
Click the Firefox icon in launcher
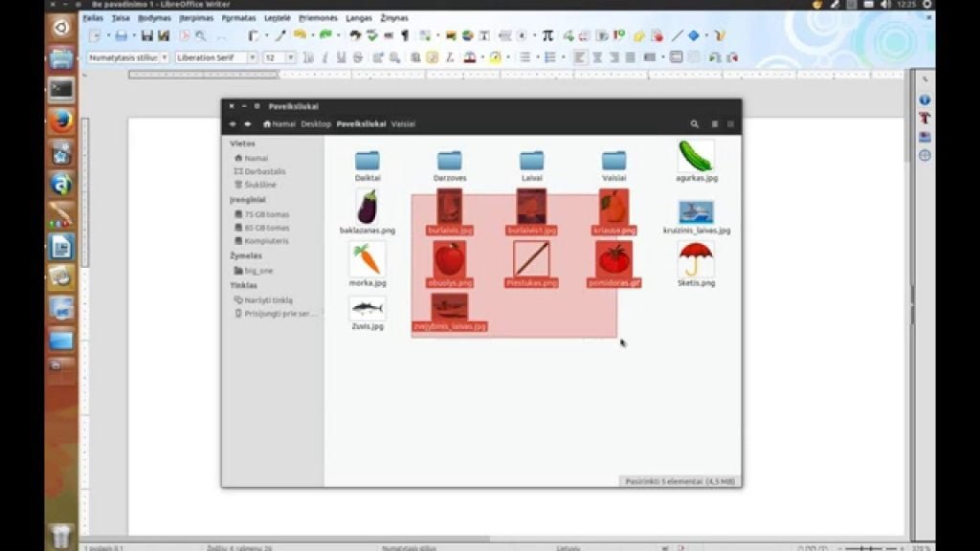point(61,121)
